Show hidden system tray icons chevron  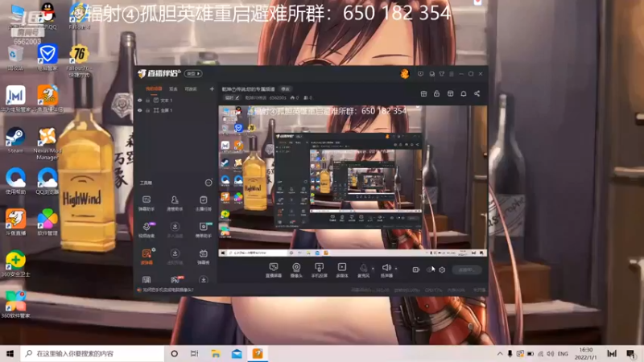pos(500,353)
